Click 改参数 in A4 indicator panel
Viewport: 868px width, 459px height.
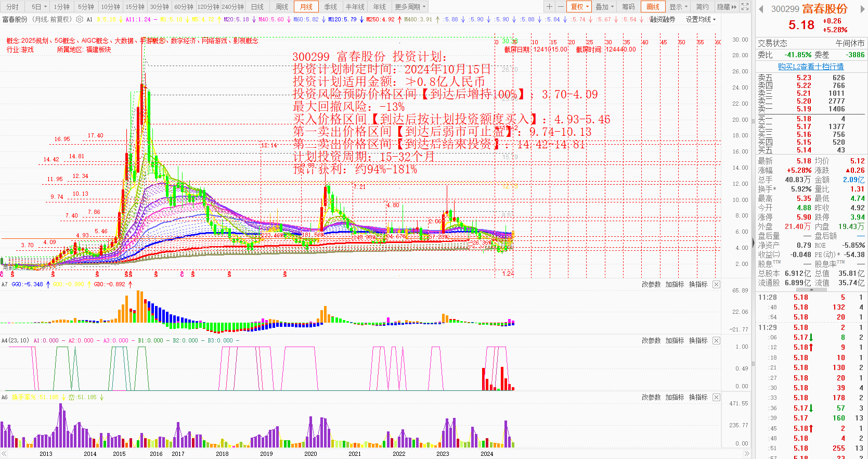tap(651, 340)
